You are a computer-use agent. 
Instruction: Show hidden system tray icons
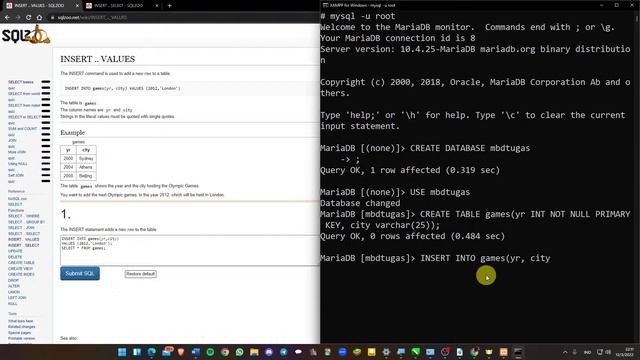(x=565, y=352)
